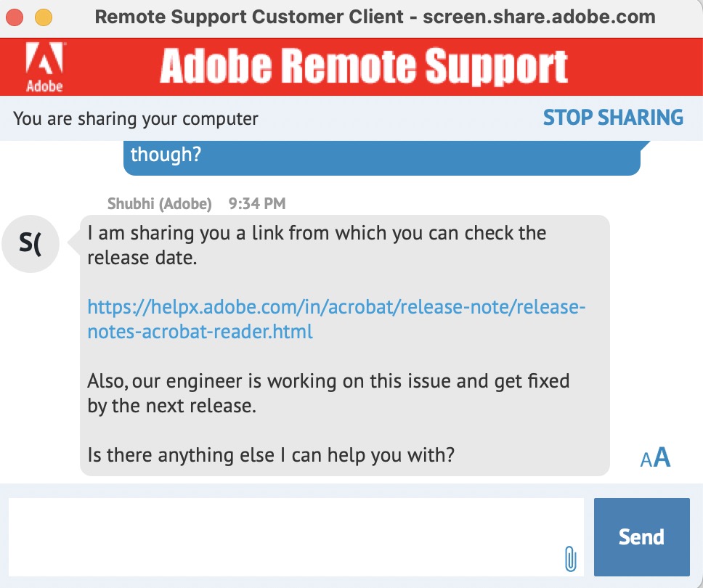Focus the message text input box
This screenshot has width=703, height=588.
click(290, 537)
